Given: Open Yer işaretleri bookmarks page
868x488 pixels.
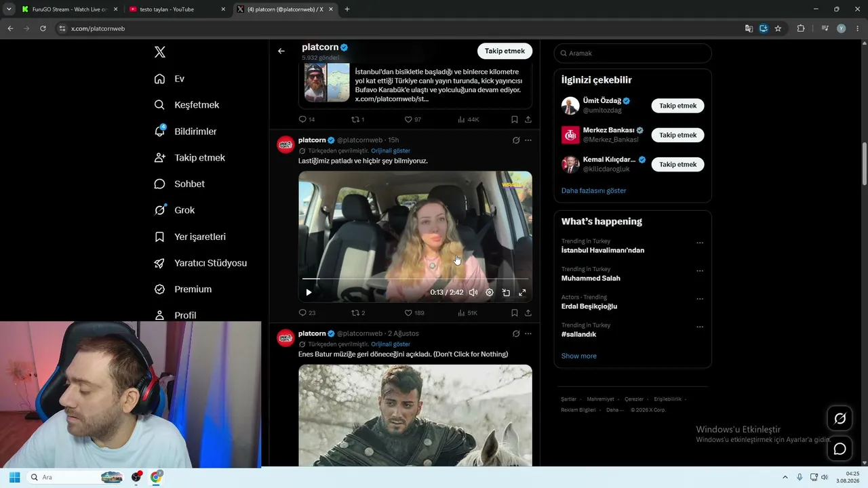Looking at the screenshot, I should point(190,237).
